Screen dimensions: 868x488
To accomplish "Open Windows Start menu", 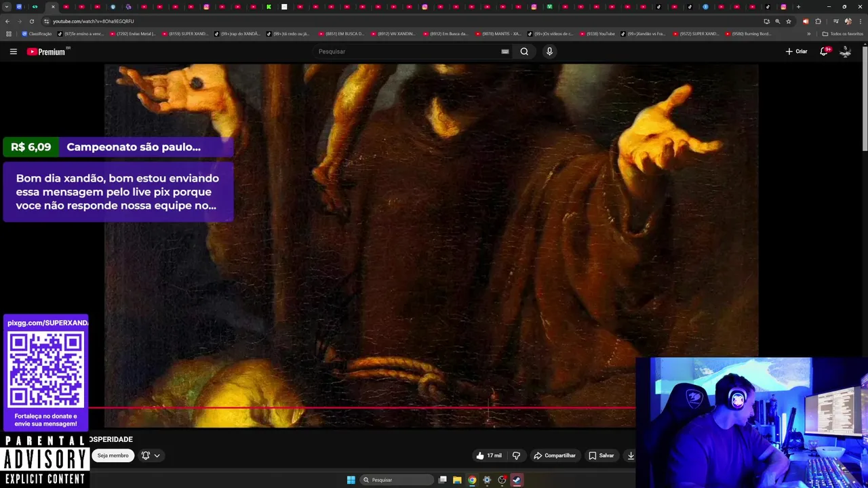I will point(351,480).
